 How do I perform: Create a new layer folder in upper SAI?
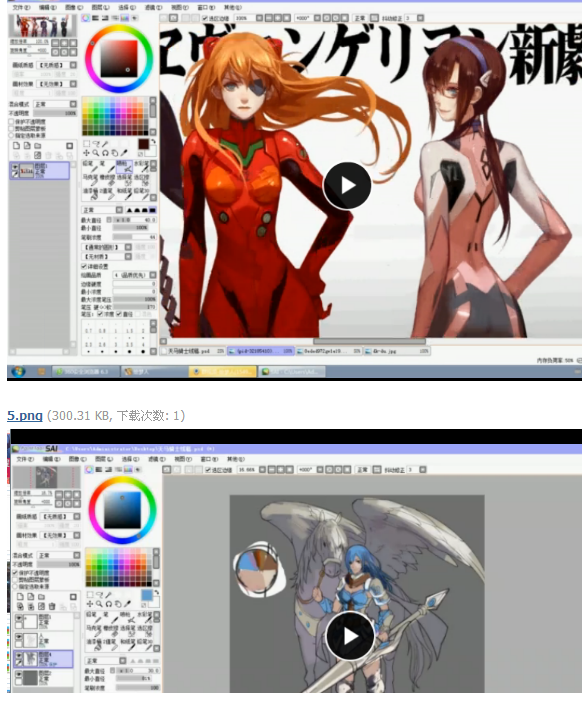[38, 146]
